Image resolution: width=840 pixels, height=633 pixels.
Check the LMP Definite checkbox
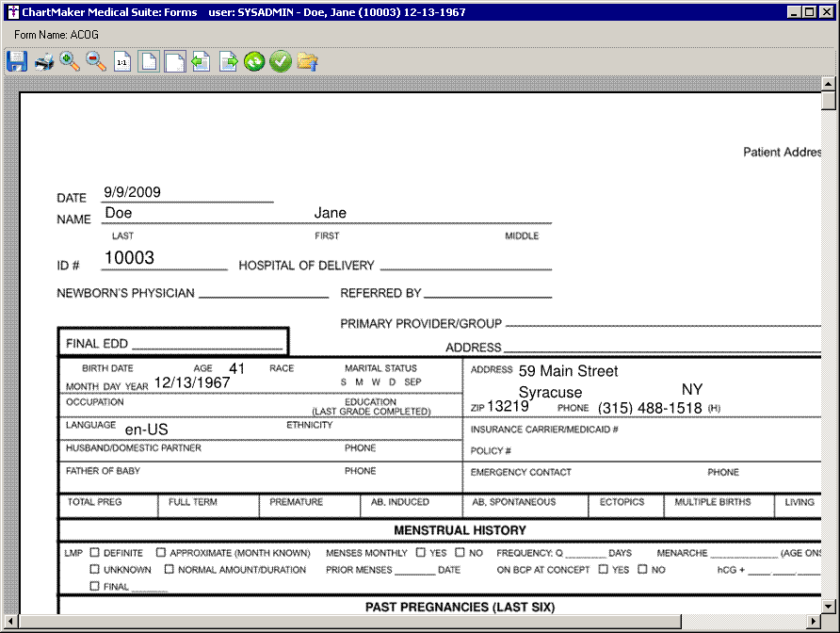[x=94, y=553]
